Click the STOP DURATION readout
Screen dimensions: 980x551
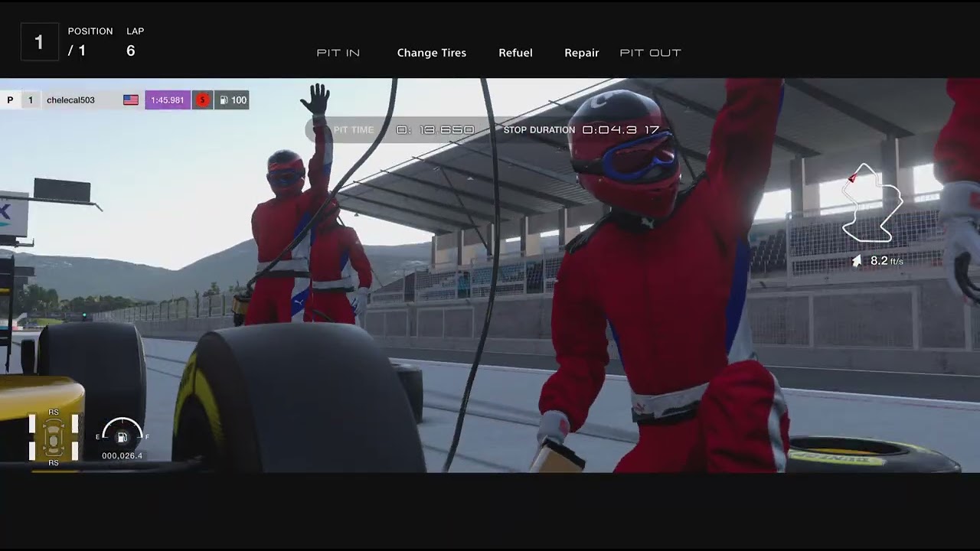(621, 130)
